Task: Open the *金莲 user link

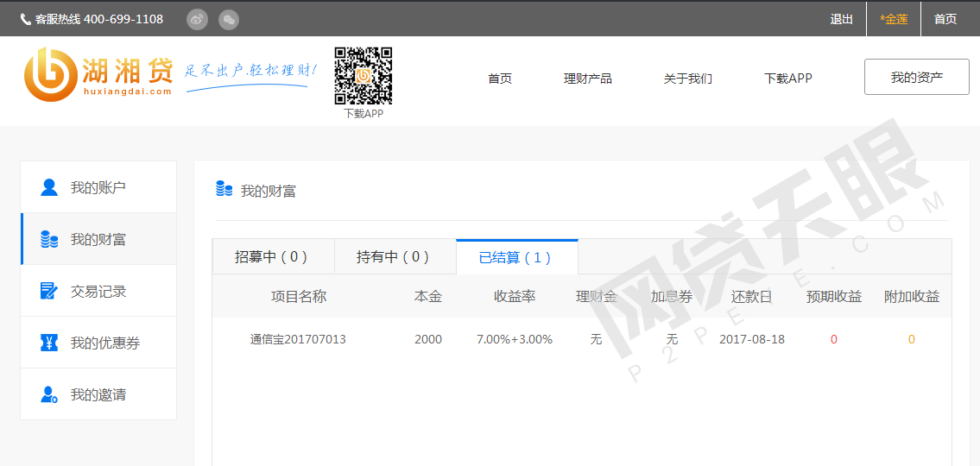Action: pos(894,19)
